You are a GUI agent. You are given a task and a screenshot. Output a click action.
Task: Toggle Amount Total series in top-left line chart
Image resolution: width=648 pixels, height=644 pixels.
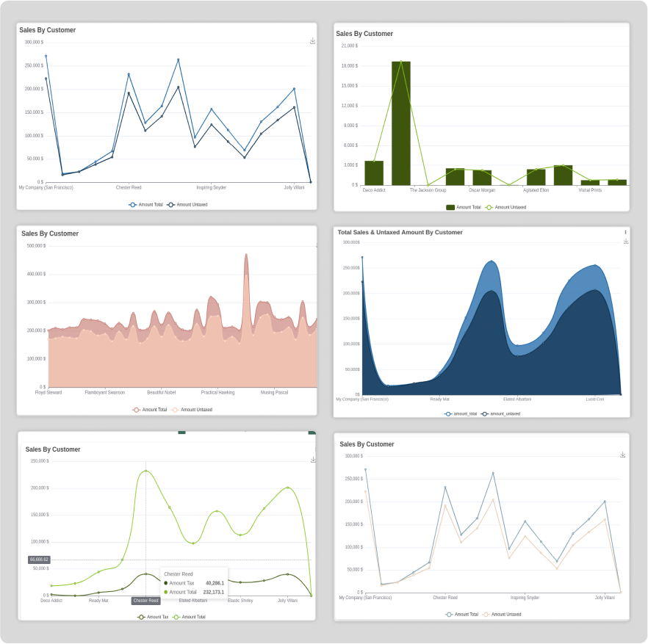click(x=145, y=204)
